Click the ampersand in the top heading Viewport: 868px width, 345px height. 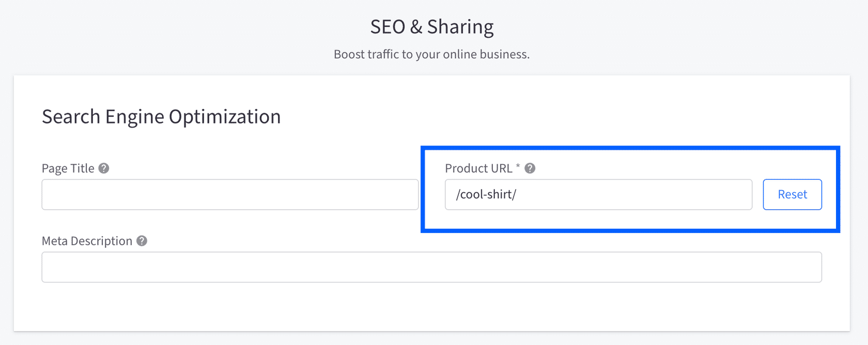tap(416, 27)
